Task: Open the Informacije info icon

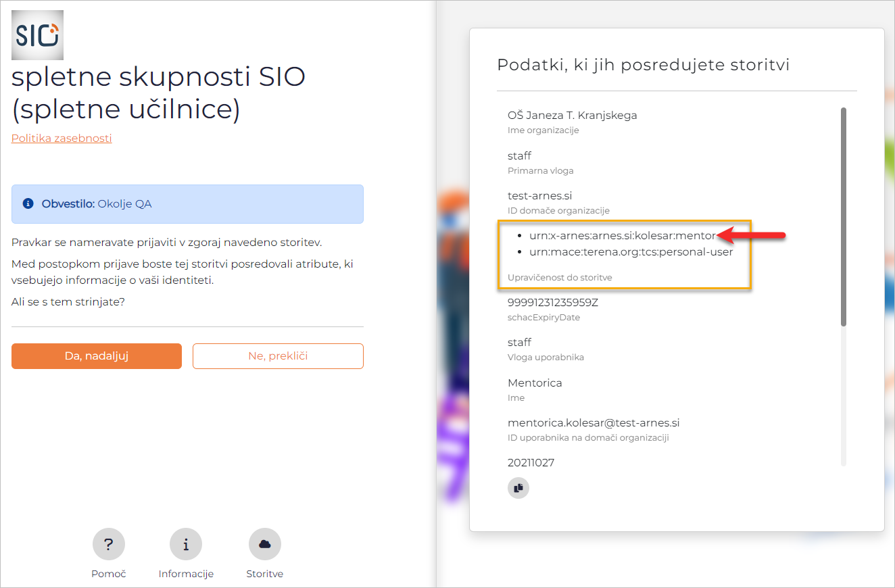Action: click(186, 544)
